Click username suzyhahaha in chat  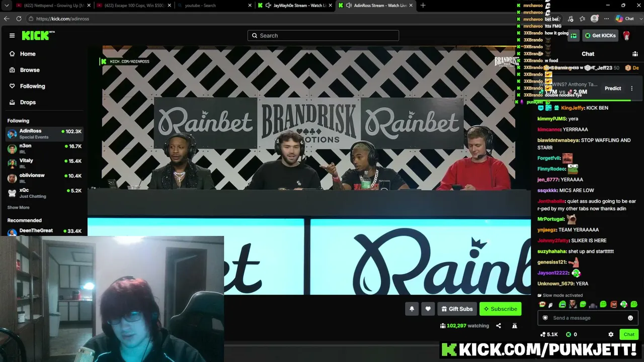click(x=552, y=251)
